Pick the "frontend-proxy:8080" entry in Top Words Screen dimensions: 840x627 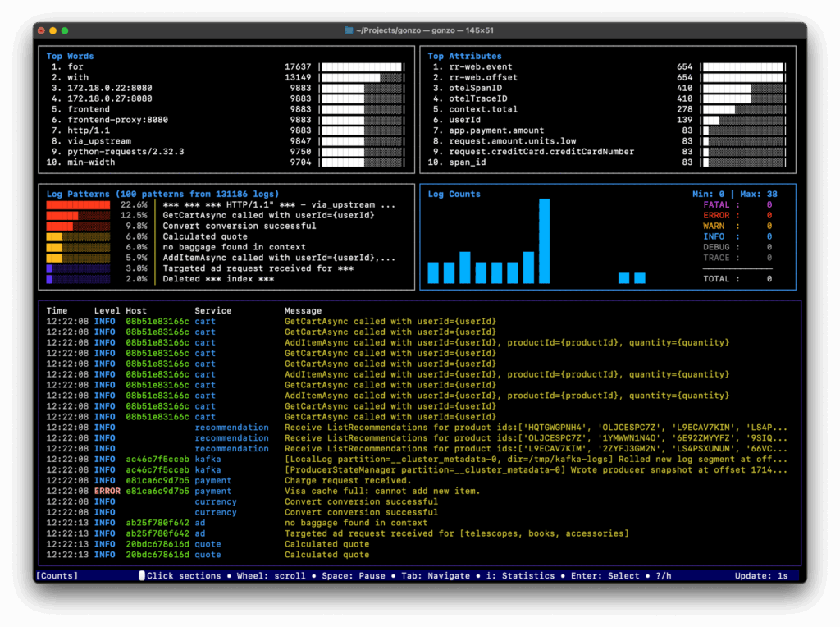click(117, 120)
